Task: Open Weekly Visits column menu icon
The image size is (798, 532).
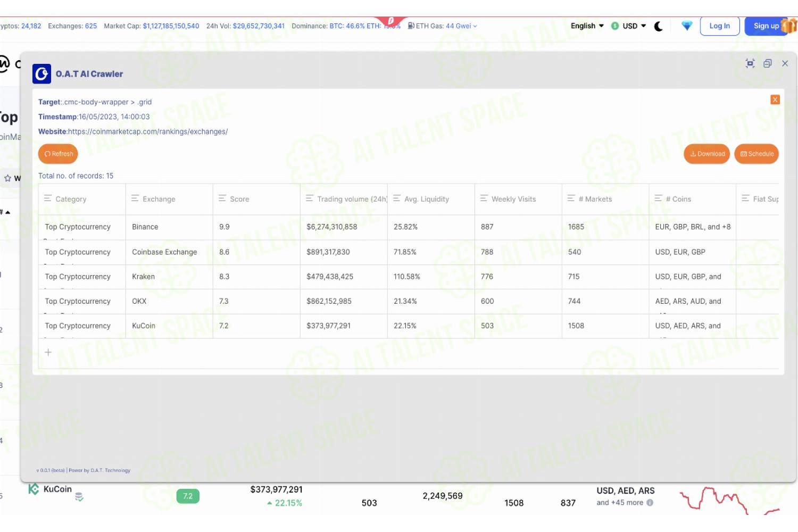Action: [x=484, y=198]
